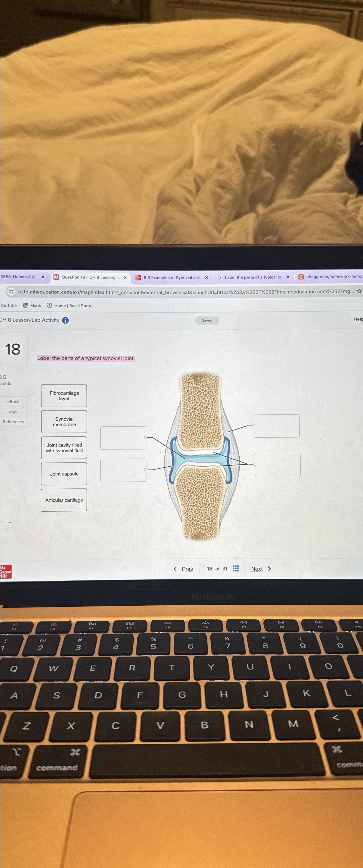Go to next question with Next
This screenshot has width=363, height=868.
(257, 569)
